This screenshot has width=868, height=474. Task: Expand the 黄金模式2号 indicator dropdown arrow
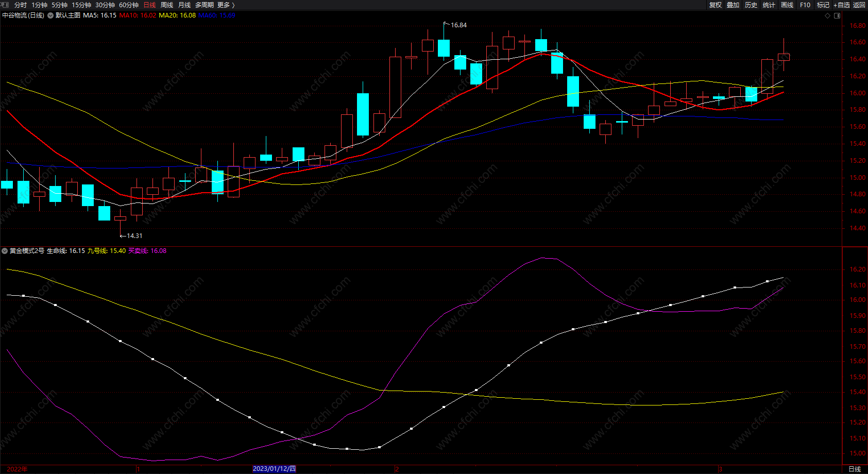[x=5, y=251]
